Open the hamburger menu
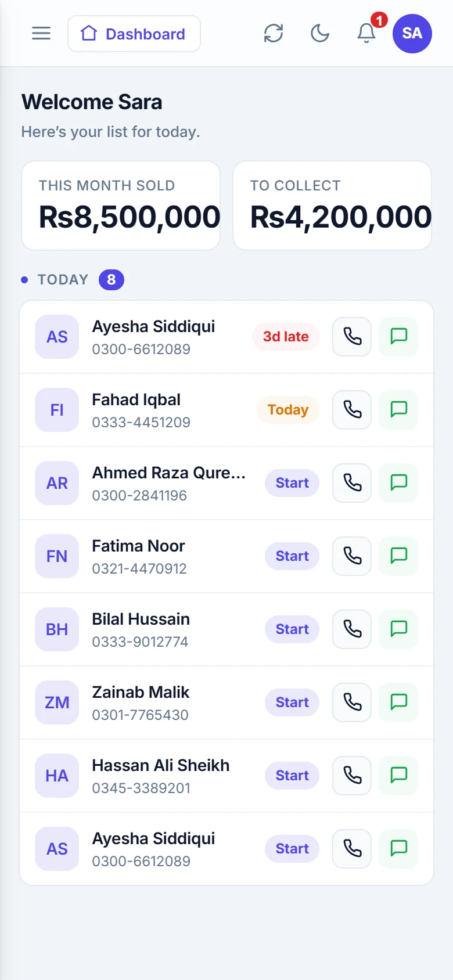Image resolution: width=453 pixels, height=980 pixels. [41, 34]
